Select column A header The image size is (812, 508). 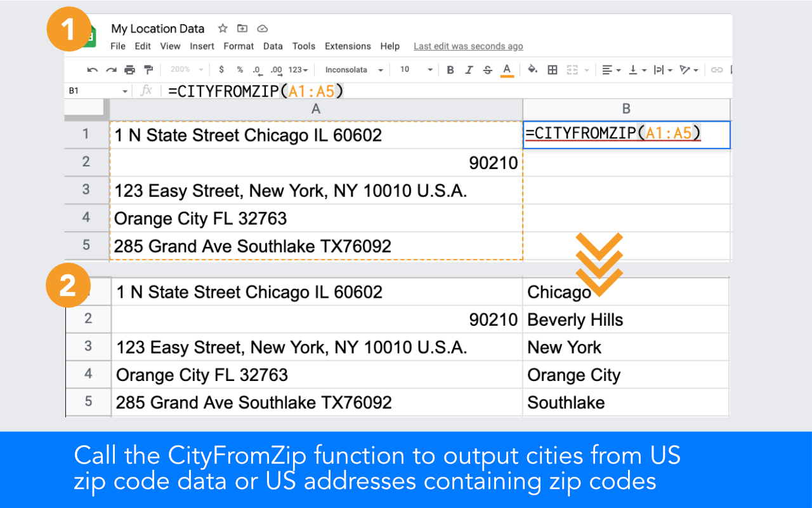tap(316, 109)
